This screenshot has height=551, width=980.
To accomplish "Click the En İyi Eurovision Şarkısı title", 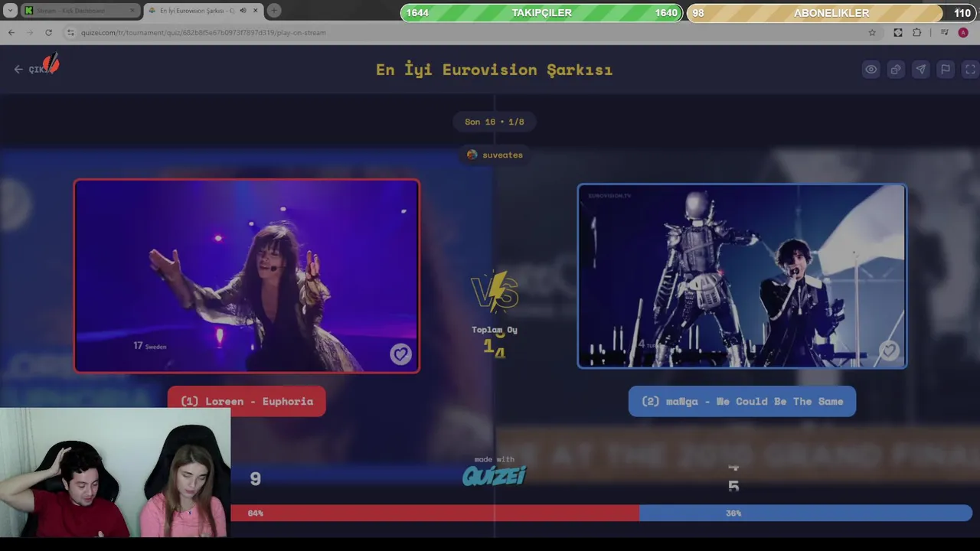I will [x=494, y=70].
